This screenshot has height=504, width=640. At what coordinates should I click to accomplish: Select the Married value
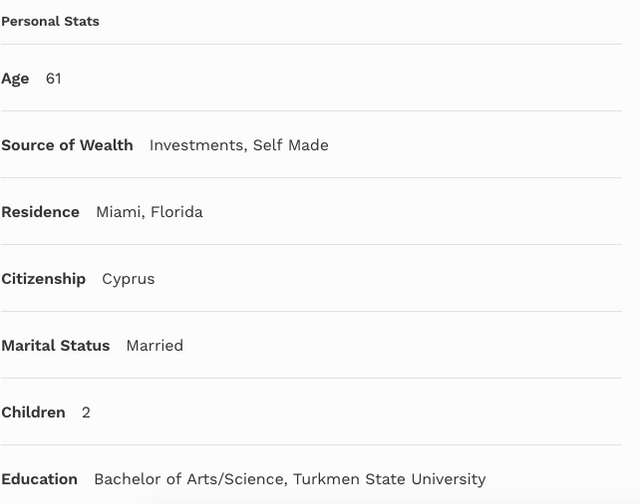(155, 345)
